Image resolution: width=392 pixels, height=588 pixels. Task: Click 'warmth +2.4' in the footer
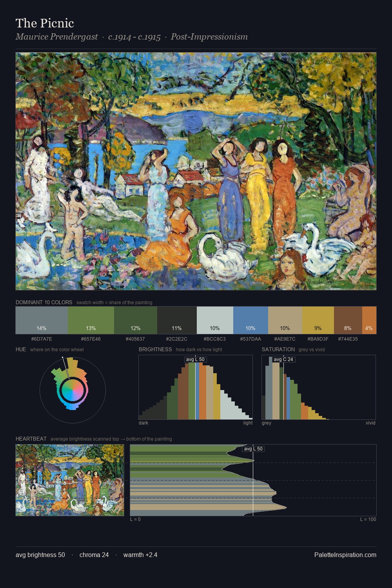(x=140, y=555)
